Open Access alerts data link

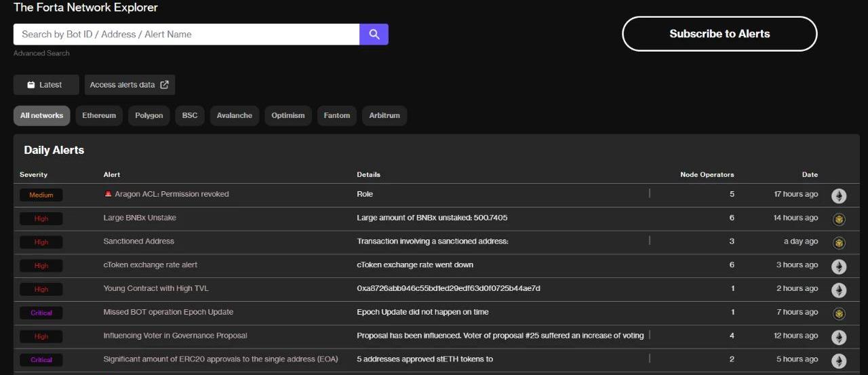click(130, 85)
